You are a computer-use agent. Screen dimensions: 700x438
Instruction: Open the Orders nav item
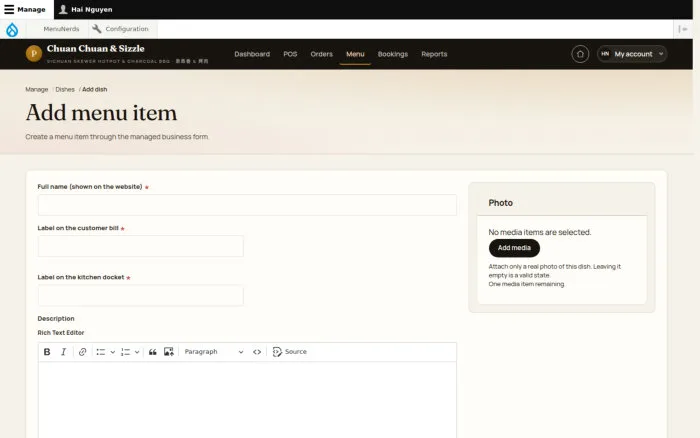coord(321,54)
